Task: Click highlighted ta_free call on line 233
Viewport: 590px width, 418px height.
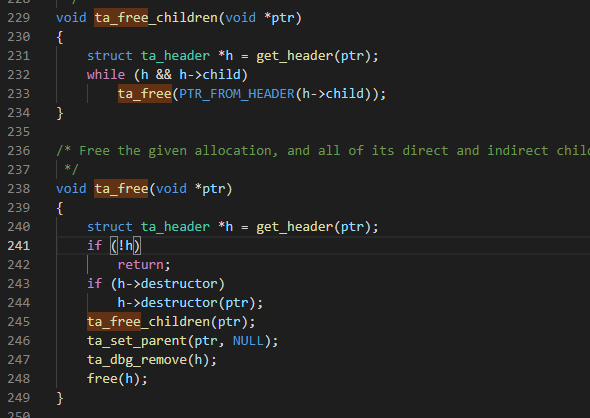Action: (144, 94)
